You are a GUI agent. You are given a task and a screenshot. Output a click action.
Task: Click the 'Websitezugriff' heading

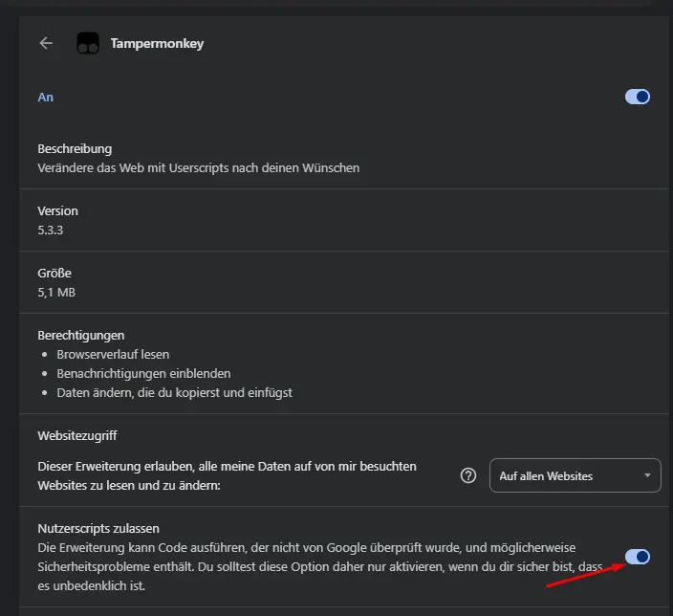tap(77, 436)
